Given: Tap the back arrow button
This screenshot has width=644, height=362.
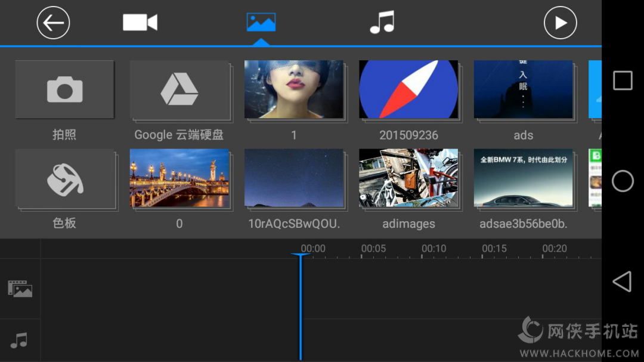Looking at the screenshot, I should 54,23.
